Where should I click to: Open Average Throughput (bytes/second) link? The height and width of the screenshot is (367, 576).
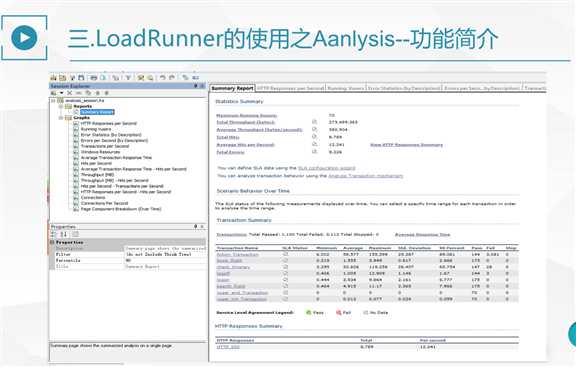pos(259,130)
